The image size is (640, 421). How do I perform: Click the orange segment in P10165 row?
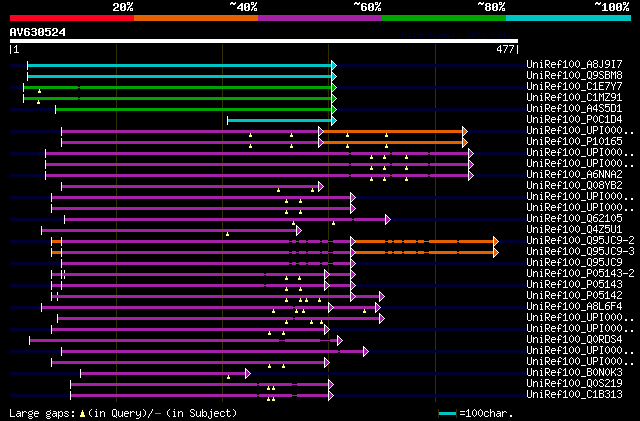(x=393, y=143)
